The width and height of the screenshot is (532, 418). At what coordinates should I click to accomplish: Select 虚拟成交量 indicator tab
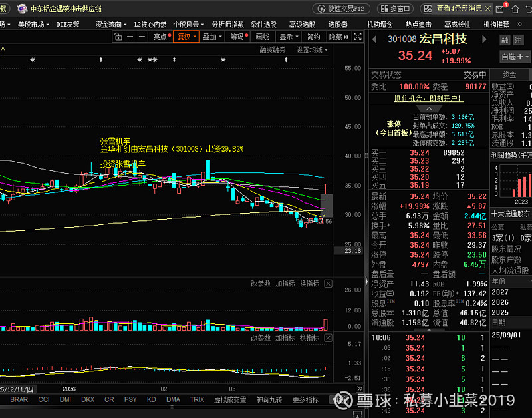pyautogui.click(x=230, y=399)
